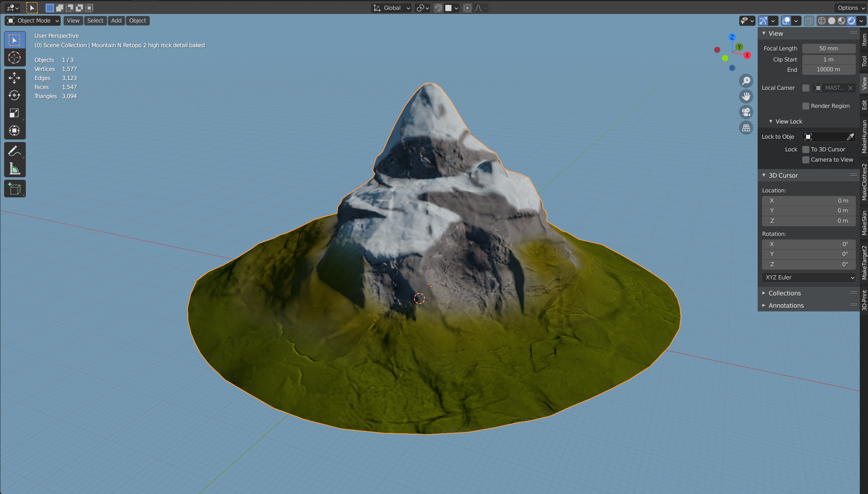Open the XYZ Euler rotation mode dropdown
The image size is (868, 494).
[x=809, y=277]
